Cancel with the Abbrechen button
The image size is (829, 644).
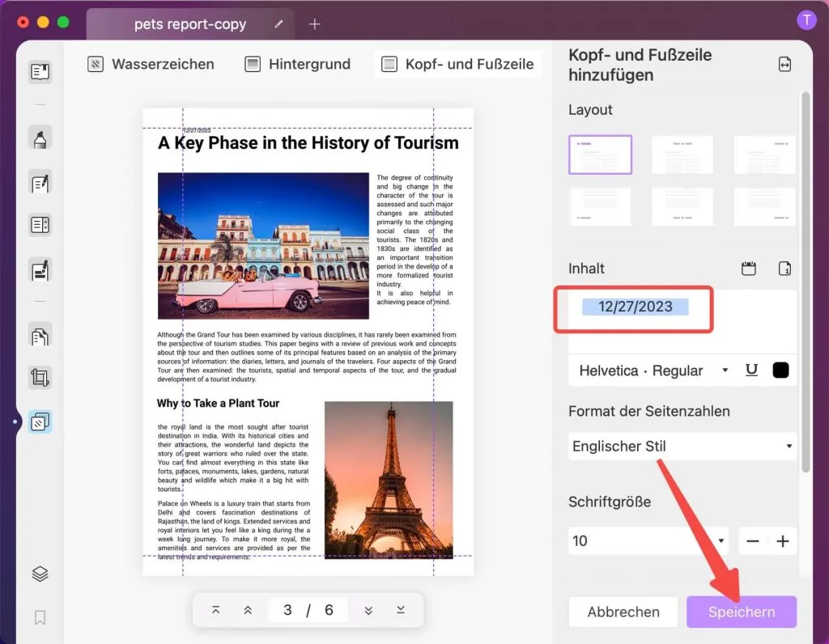[623, 612]
